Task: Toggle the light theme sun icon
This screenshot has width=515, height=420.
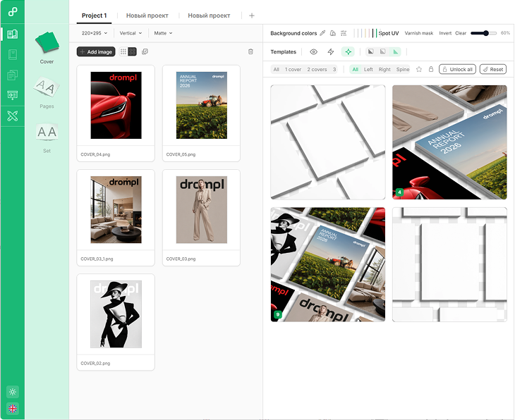Action: 13,392
